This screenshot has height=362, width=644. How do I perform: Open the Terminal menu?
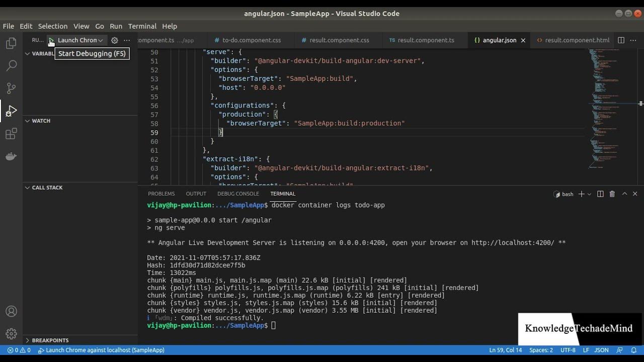click(x=142, y=26)
